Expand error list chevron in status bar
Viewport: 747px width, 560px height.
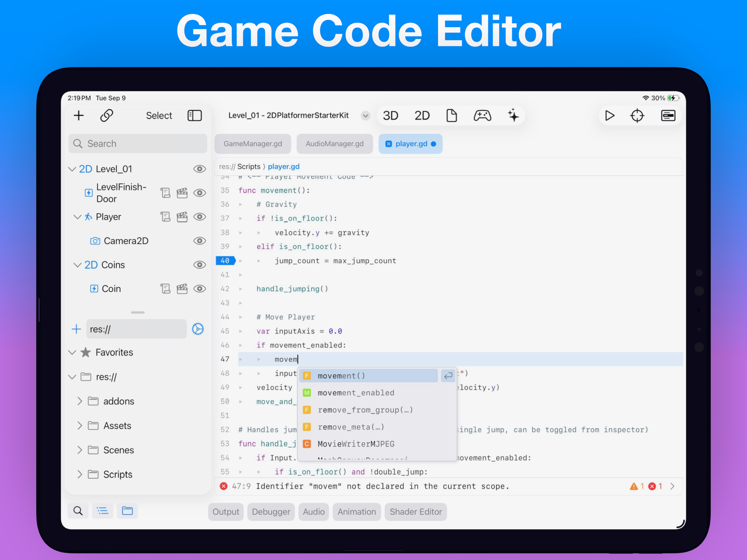coord(672,486)
